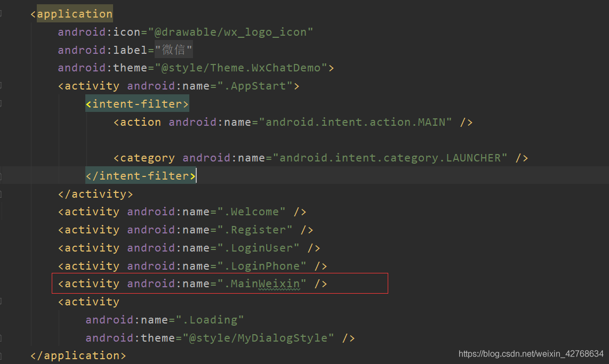Click the closing "</intent-filter>" tag
609x364 pixels.
pyautogui.click(x=141, y=176)
